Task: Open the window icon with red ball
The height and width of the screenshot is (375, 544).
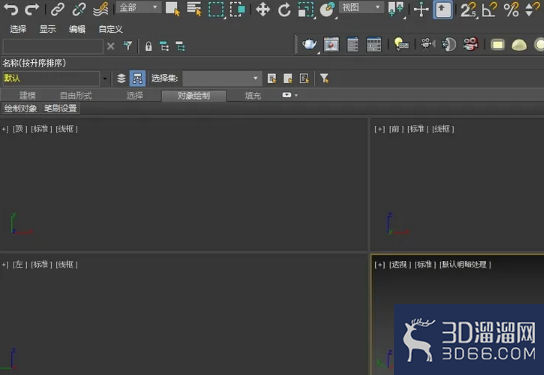Action: click(x=331, y=45)
